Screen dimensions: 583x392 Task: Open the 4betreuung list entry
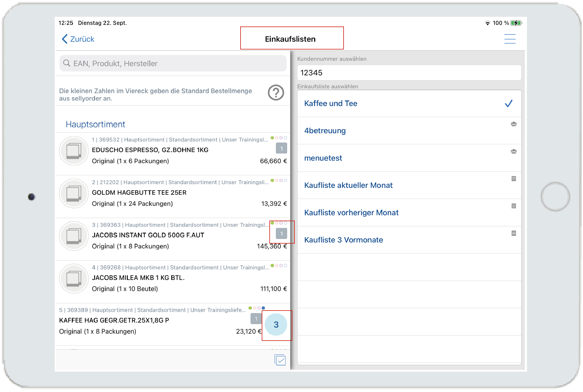click(x=325, y=131)
